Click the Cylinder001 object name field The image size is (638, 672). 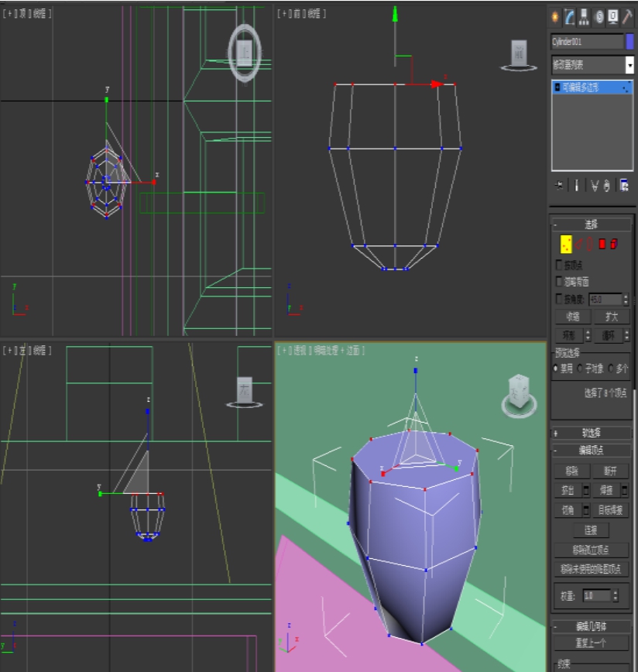coord(587,42)
